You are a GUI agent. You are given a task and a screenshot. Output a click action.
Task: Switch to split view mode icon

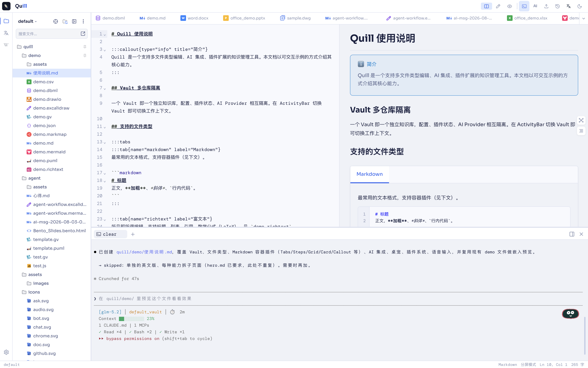tap(486, 6)
